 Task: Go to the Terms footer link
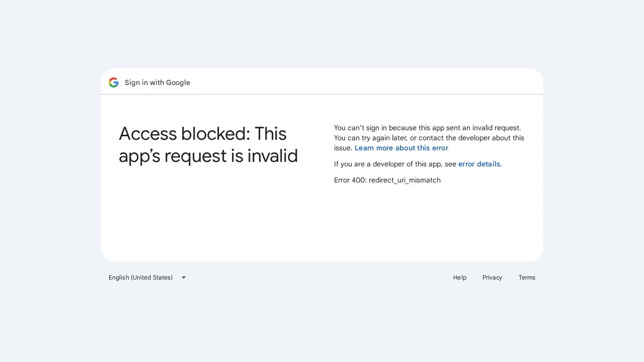click(527, 278)
